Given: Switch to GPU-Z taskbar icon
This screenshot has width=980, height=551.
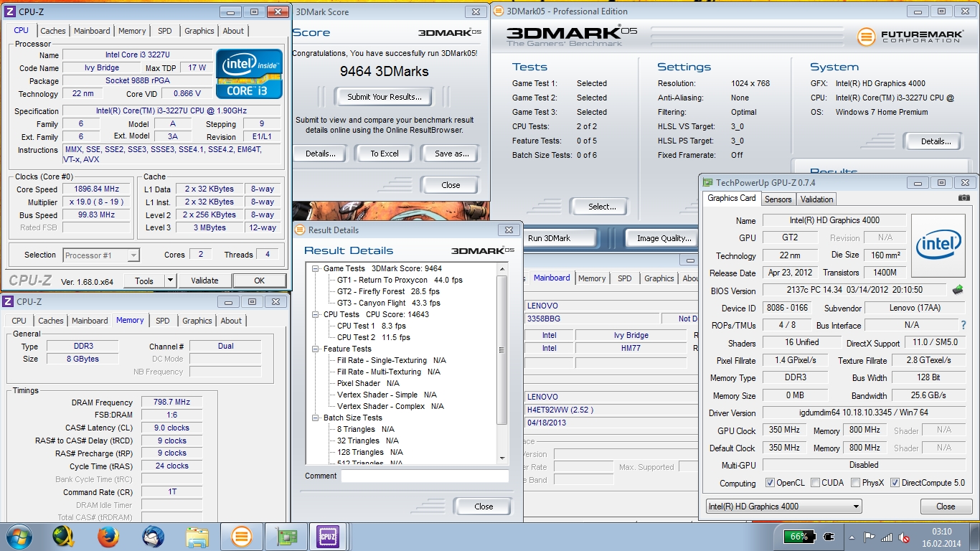Looking at the screenshot, I should point(286,537).
